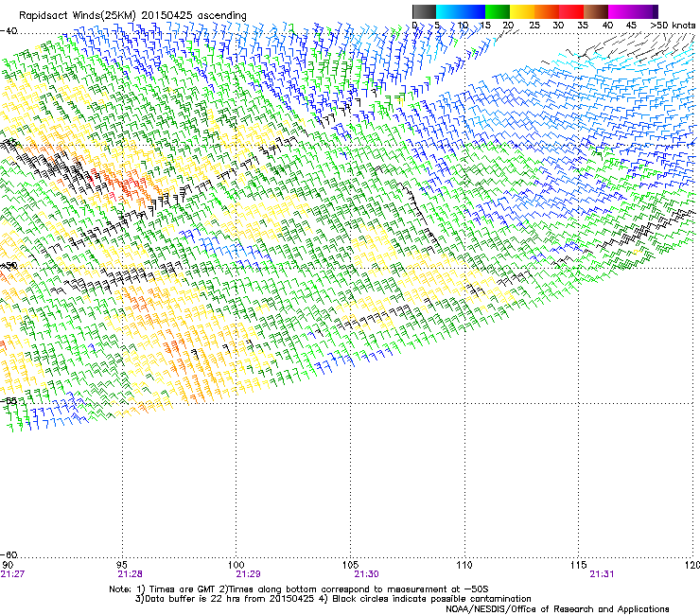Viewport: 700px width, 615px height.
Task: Click the note line about 'Data buffer is 22 hrs'
Action: click(x=333, y=599)
